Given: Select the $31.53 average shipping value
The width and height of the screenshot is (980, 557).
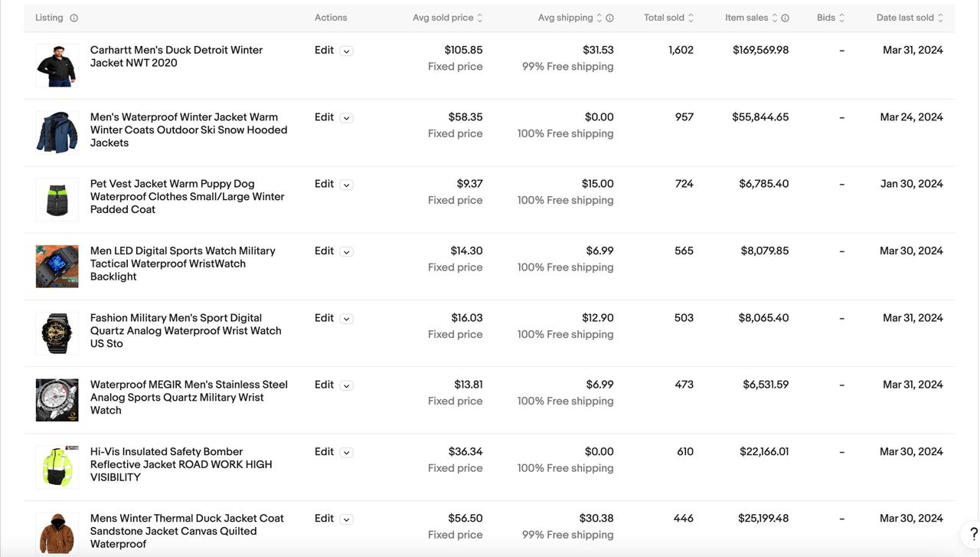Looking at the screenshot, I should 598,50.
